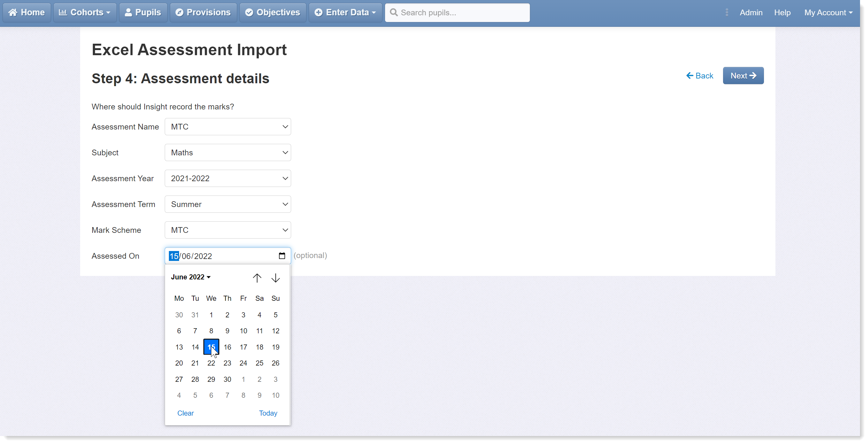Expand the June 2022 month selector
The width and height of the screenshot is (868, 444).
point(191,277)
